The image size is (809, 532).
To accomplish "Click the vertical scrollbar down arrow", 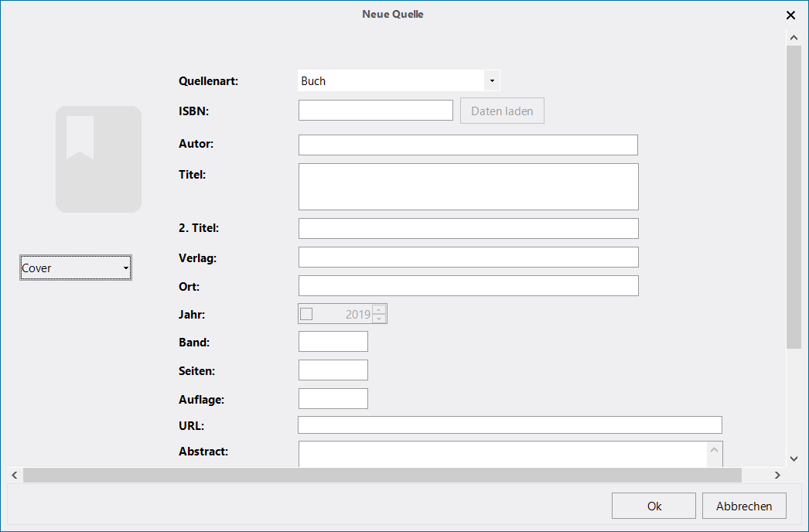I will 794,459.
